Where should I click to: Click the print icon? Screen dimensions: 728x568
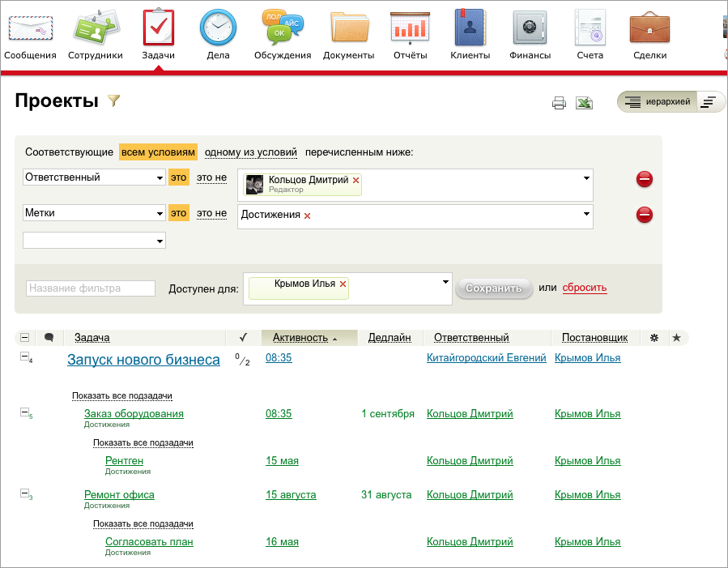pyautogui.click(x=559, y=103)
